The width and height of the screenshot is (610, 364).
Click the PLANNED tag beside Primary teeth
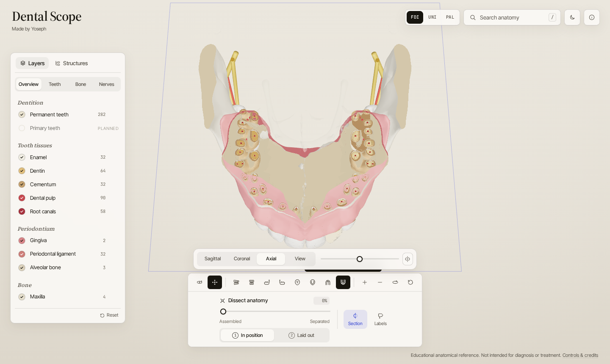point(108,129)
